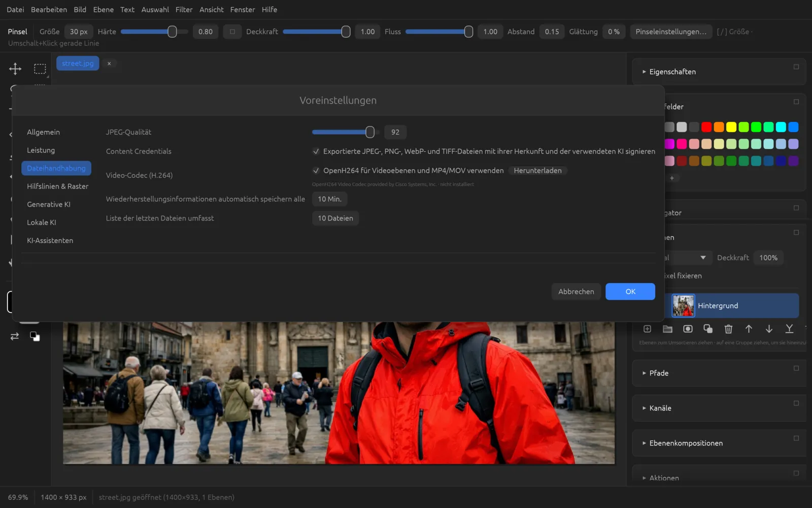Select the Move tool with four arrows
The image size is (812, 508).
pos(15,69)
